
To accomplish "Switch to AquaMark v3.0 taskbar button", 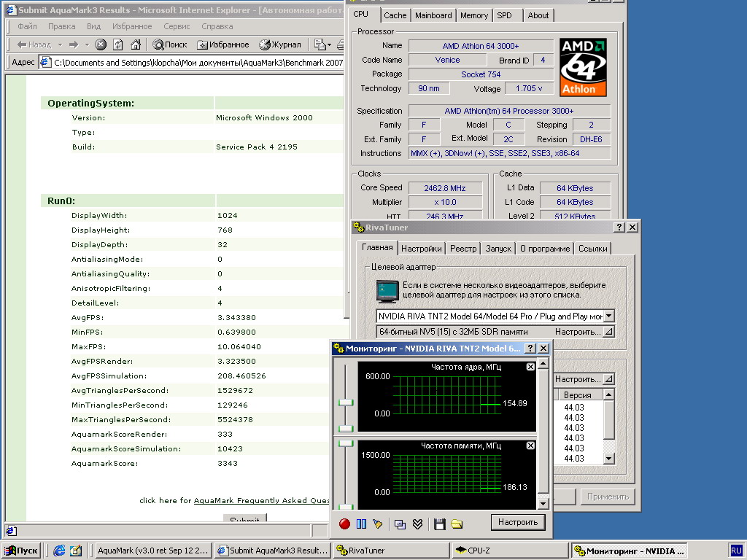I will coord(152,551).
